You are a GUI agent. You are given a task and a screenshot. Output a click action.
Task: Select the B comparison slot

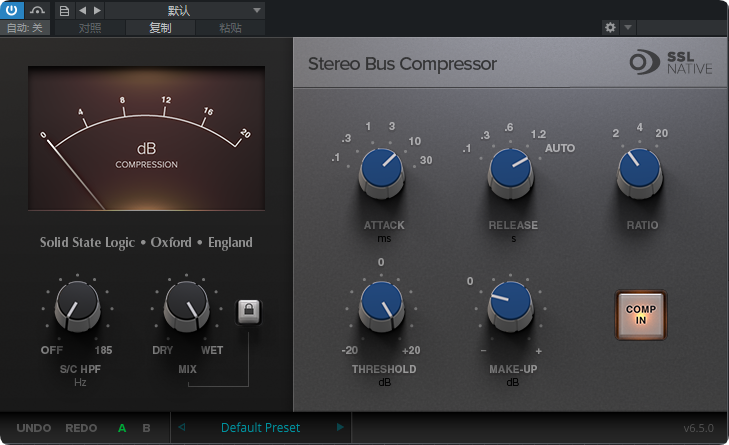[146, 428]
